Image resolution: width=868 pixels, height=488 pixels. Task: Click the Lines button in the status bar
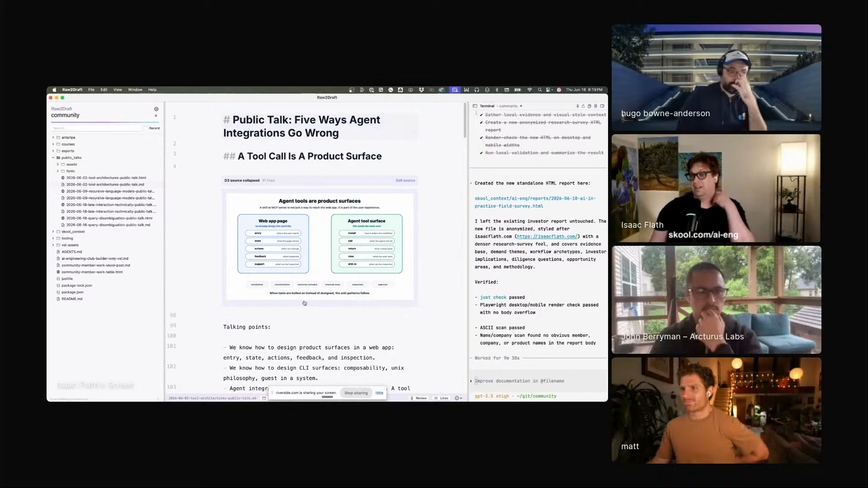pos(442,398)
